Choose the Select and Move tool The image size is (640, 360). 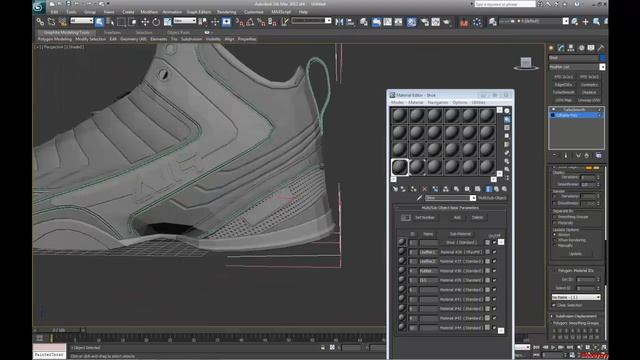(x=145, y=22)
